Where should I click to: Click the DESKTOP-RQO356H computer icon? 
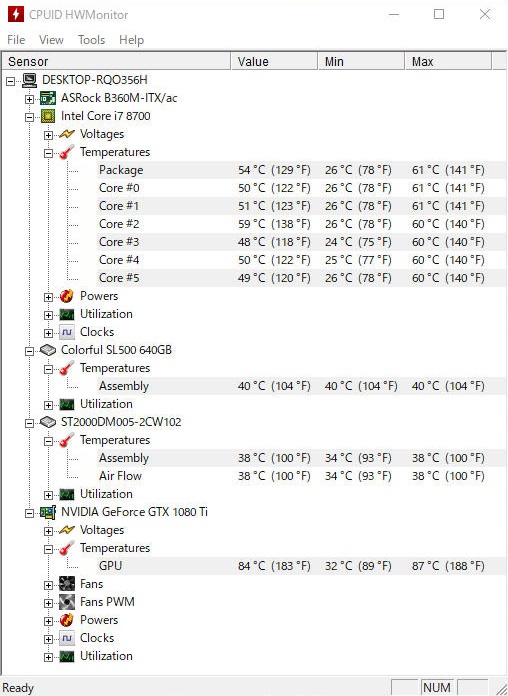pyautogui.click(x=29, y=80)
